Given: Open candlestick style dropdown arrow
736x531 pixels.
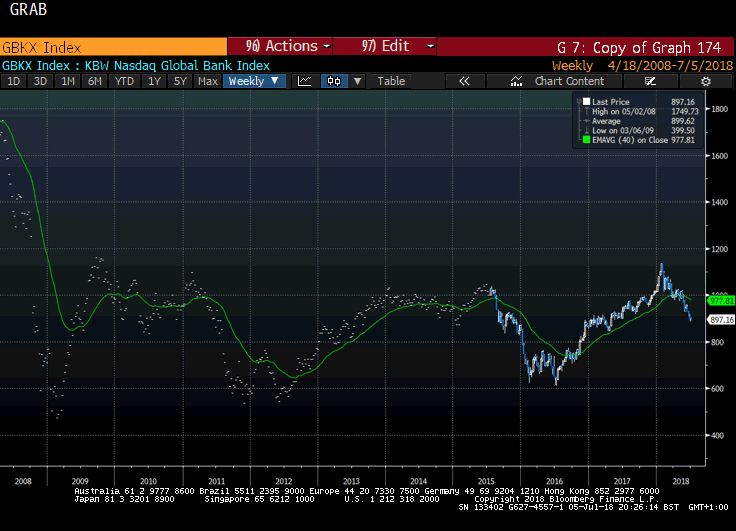Looking at the screenshot, I should pos(357,81).
